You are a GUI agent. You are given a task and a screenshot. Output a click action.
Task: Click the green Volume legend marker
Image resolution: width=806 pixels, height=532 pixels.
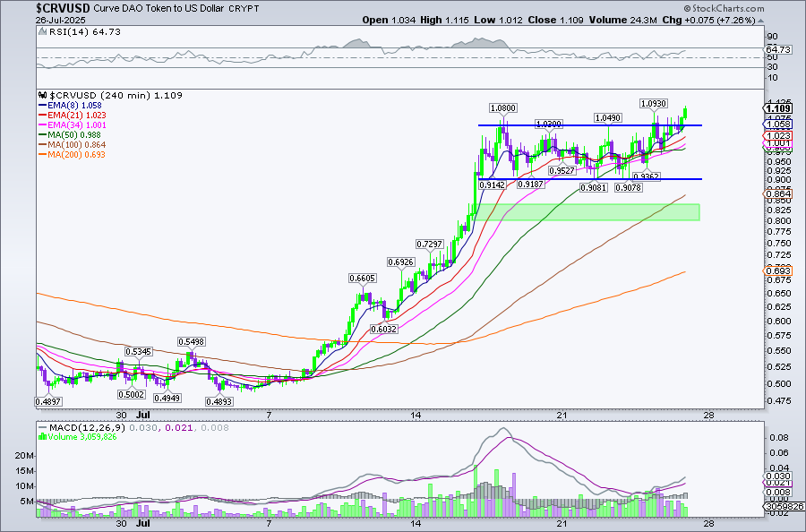[x=43, y=437]
